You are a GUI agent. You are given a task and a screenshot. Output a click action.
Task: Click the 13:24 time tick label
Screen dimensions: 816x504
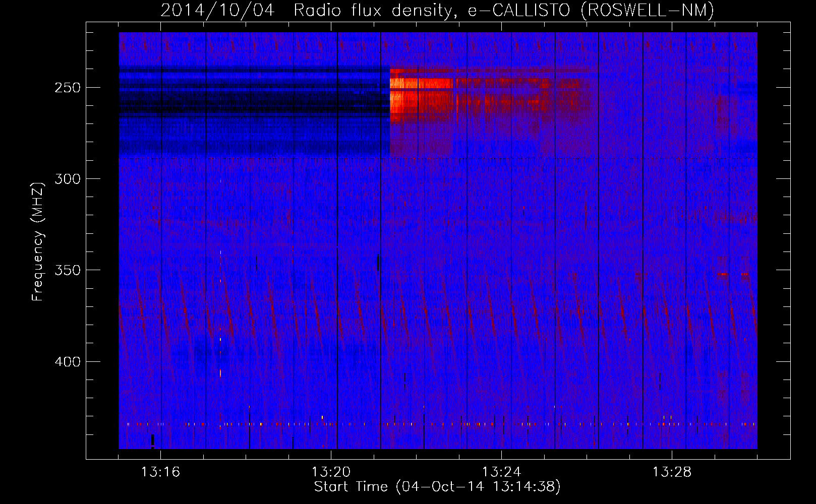pos(501,472)
